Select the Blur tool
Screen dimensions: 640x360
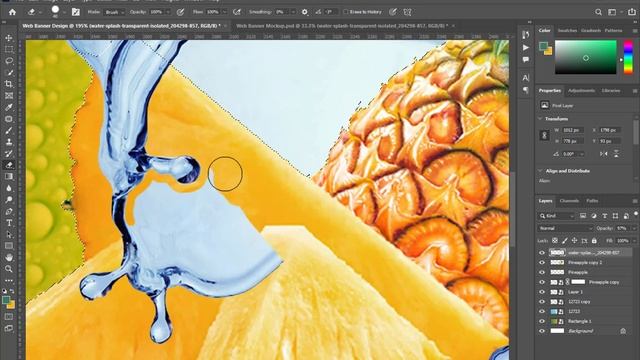9,188
